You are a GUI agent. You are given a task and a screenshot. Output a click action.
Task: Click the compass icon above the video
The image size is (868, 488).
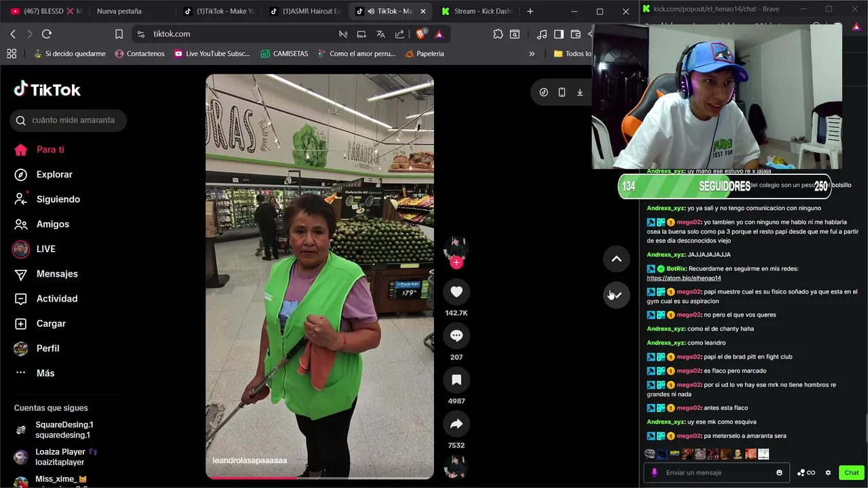click(544, 92)
